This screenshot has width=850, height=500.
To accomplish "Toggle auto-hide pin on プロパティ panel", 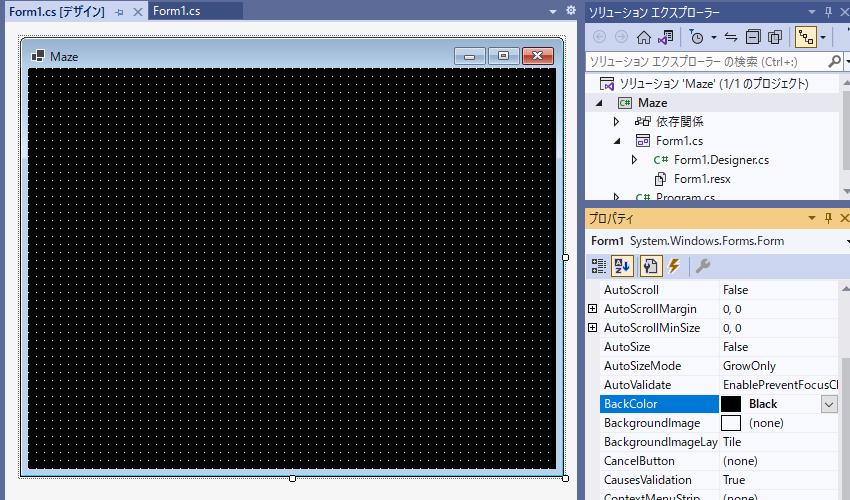I will click(x=828, y=218).
